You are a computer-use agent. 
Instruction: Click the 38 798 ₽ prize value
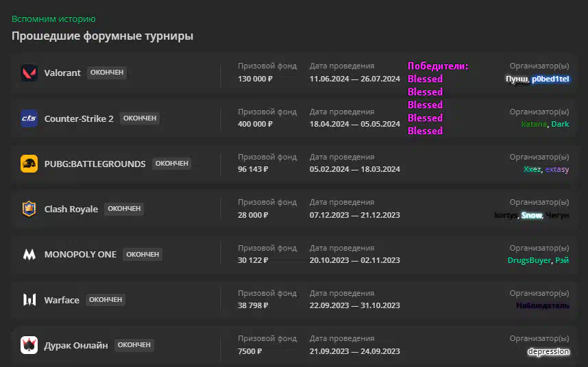pyautogui.click(x=253, y=305)
